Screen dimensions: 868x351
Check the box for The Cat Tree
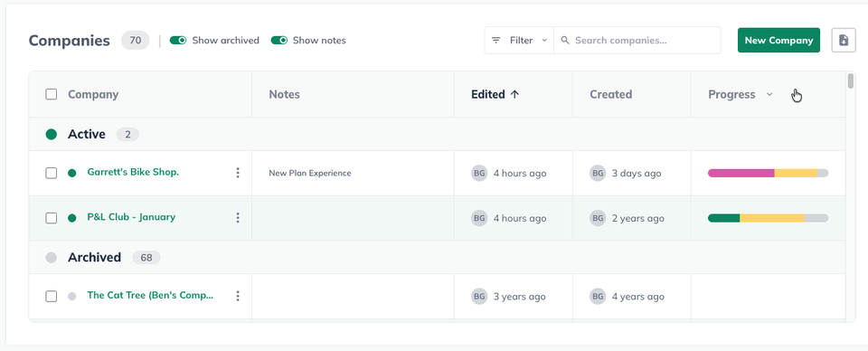(51, 296)
